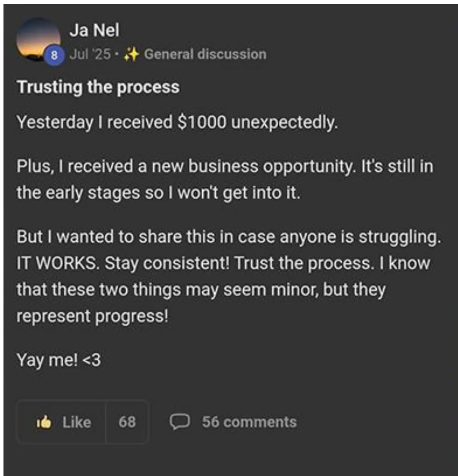
Task: Click the line about receiving $1000 unexpectedly
Action: [x=177, y=122]
